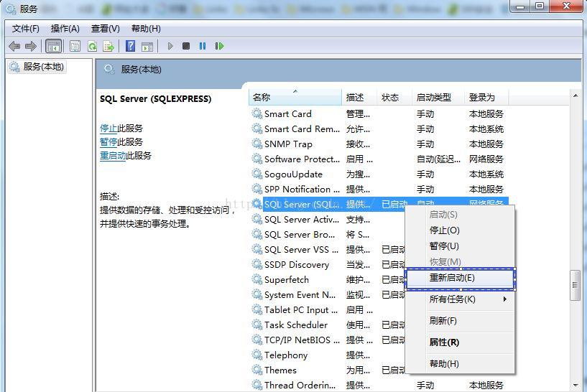Click the Refresh toolbar icon
Image resolution: width=587 pixels, height=392 pixels.
click(92, 47)
